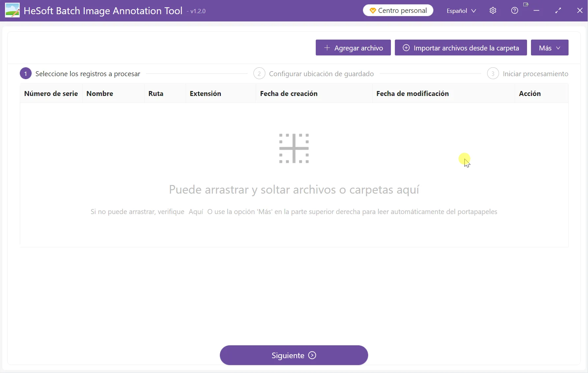
Task: Open the Español language dropdown
Action: pyautogui.click(x=461, y=11)
